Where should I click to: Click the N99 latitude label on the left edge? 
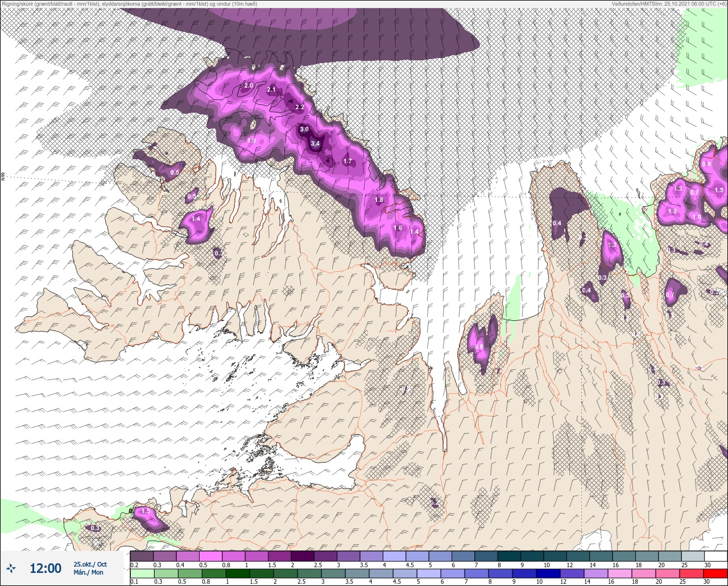point(3,177)
